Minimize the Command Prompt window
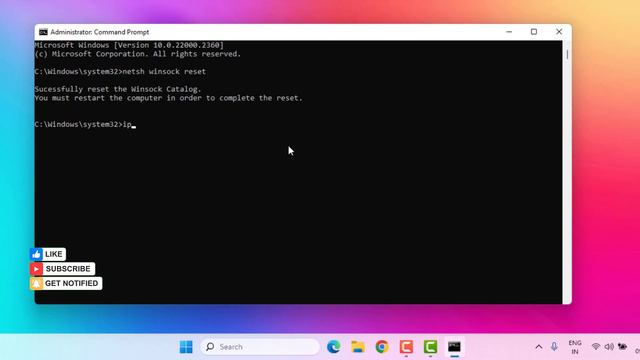This screenshot has height=360, width=640. click(x=509, y=32)
